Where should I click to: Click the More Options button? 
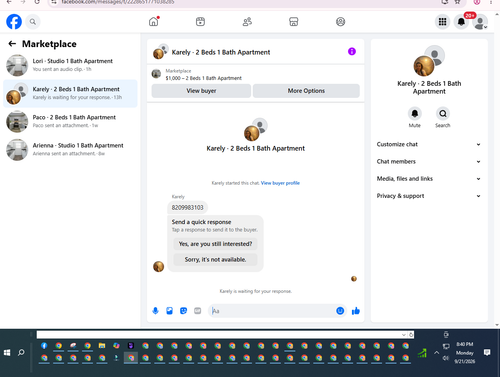click(x=306, y=91)
